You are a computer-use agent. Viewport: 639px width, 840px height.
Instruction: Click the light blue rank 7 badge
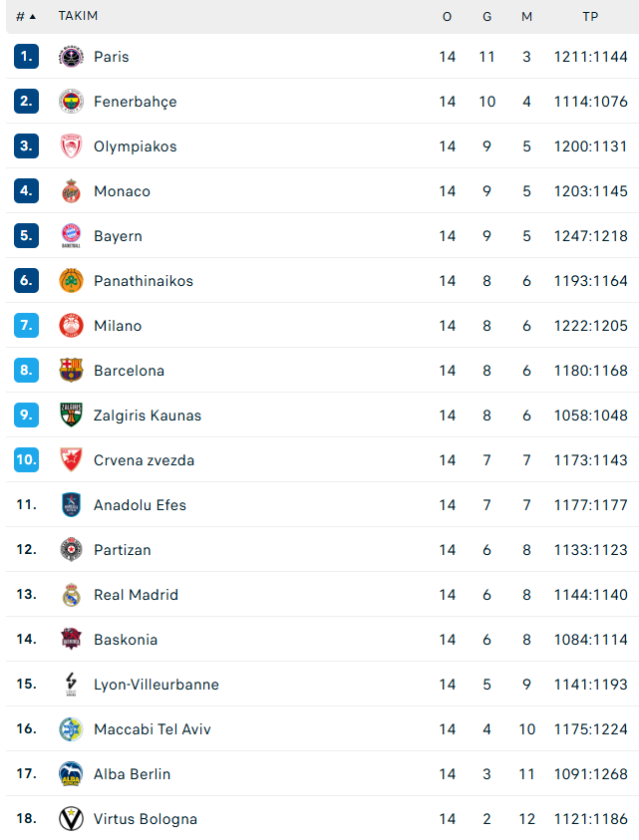pos(26,326)
